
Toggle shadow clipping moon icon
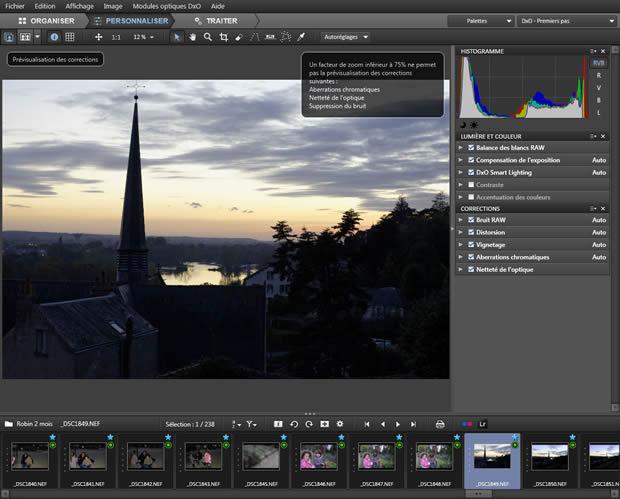pos(463,125)
